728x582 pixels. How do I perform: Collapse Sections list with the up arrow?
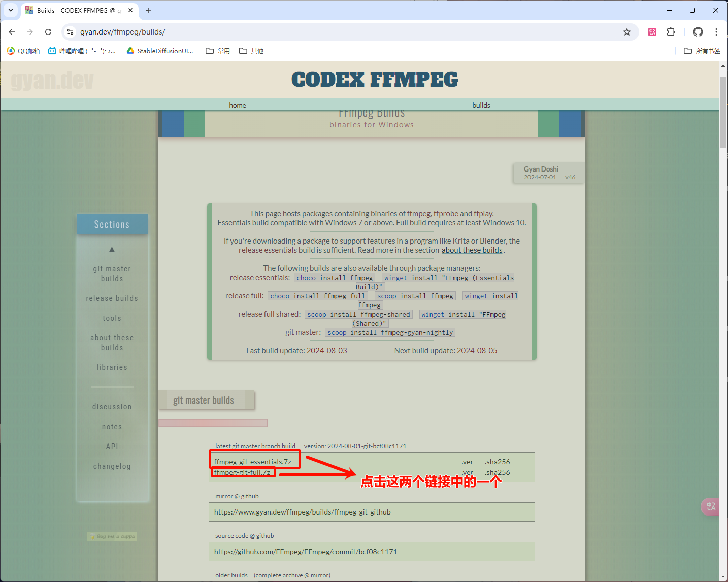pyautogui.click(x=112, y=249)
